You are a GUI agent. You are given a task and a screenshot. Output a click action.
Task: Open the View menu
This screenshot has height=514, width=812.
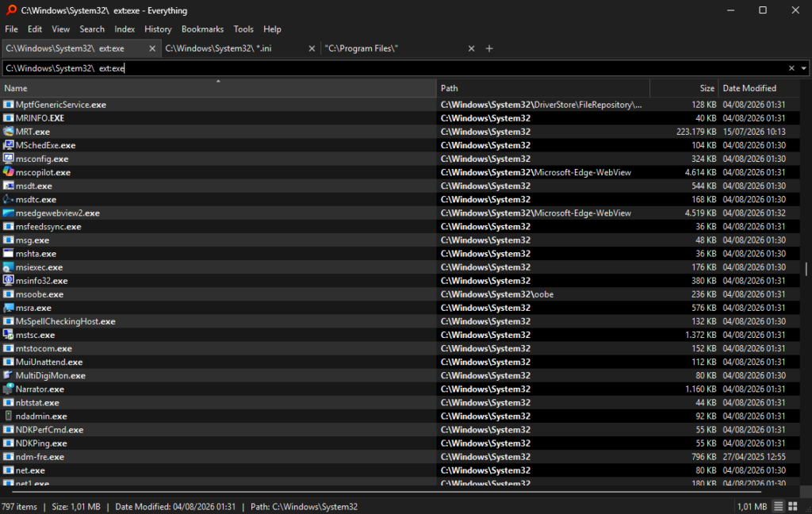60,29
